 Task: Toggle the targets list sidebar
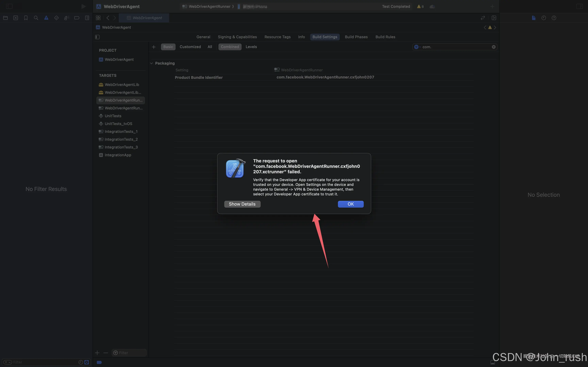(x=97, y=37)
